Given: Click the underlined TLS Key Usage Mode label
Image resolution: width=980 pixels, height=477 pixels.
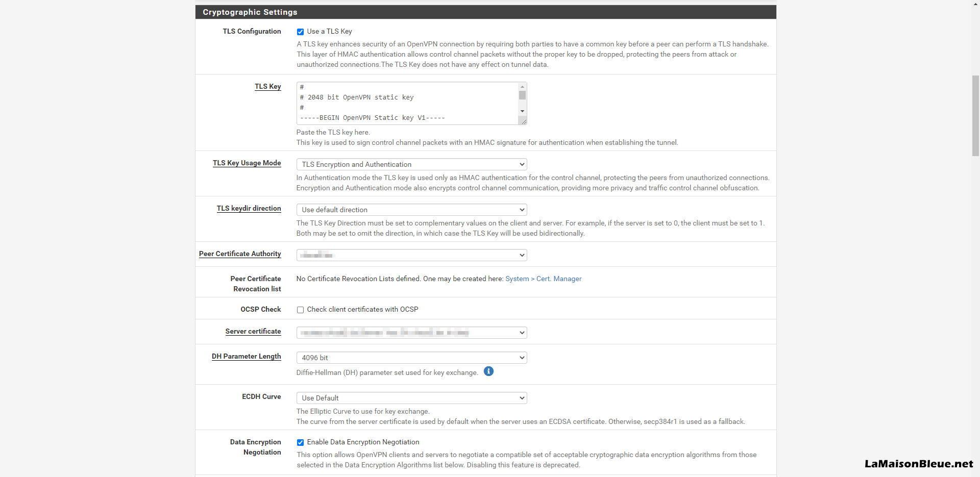Looking at the screenshot, I should [247, 163].
